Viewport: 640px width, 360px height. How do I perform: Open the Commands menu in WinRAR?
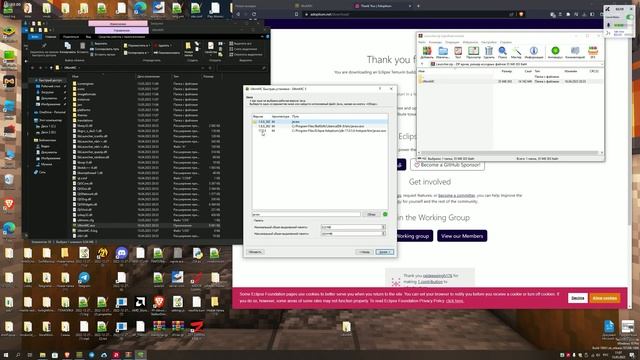point(435,42)
